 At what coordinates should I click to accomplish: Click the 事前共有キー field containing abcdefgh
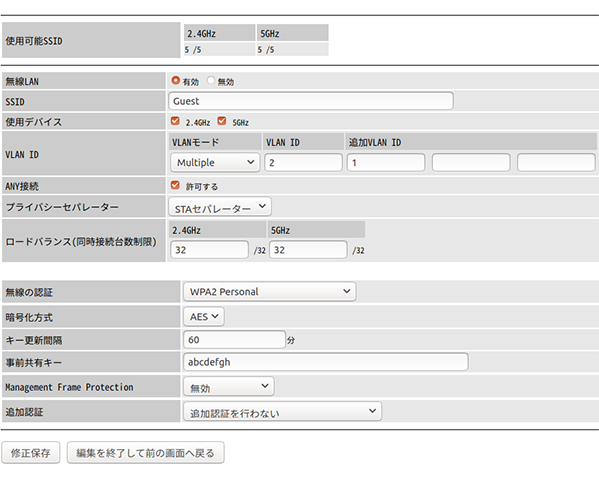point(326,362)
